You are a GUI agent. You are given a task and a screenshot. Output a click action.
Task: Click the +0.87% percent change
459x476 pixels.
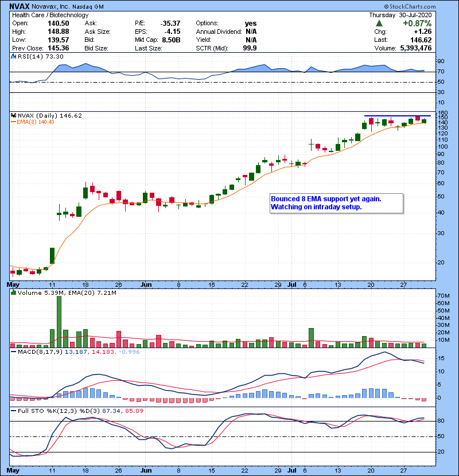[417, 24]
